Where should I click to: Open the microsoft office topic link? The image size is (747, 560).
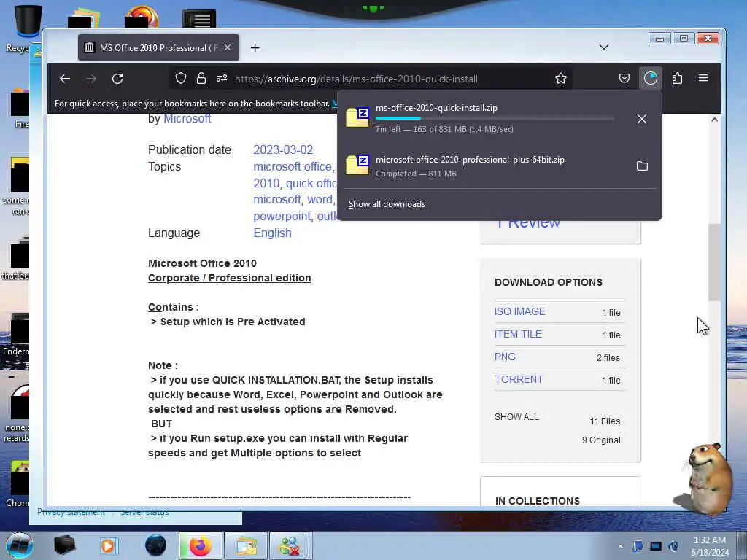(293, 166)
